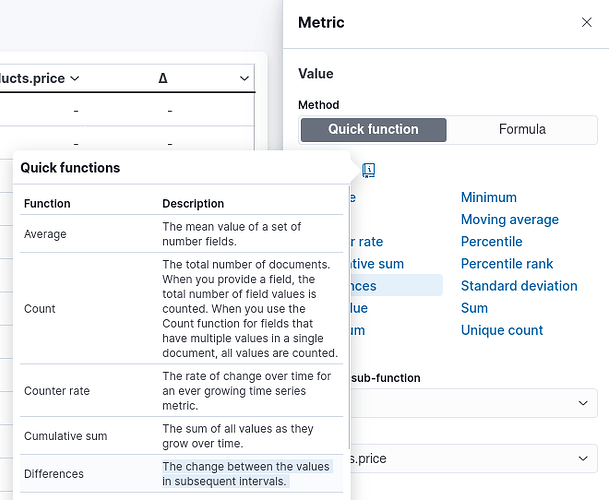
Task: Choose the Moving average function
Action: click(509, 220)
